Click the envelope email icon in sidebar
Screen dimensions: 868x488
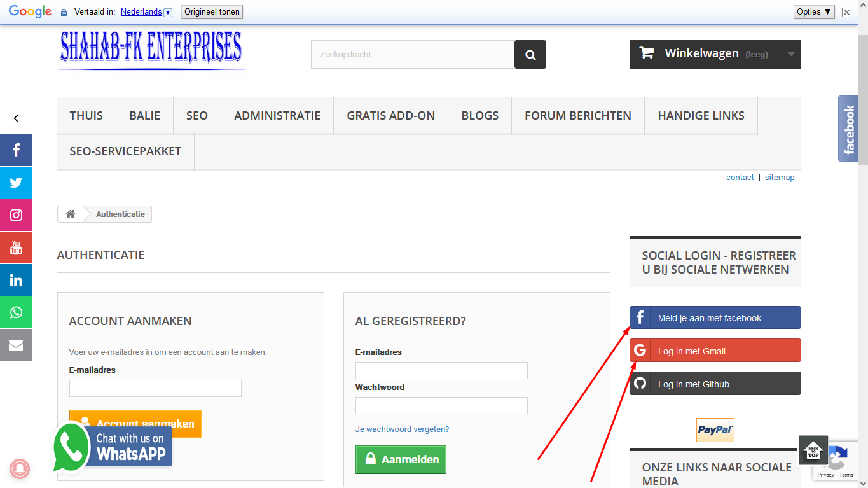[x=16, y=345]
